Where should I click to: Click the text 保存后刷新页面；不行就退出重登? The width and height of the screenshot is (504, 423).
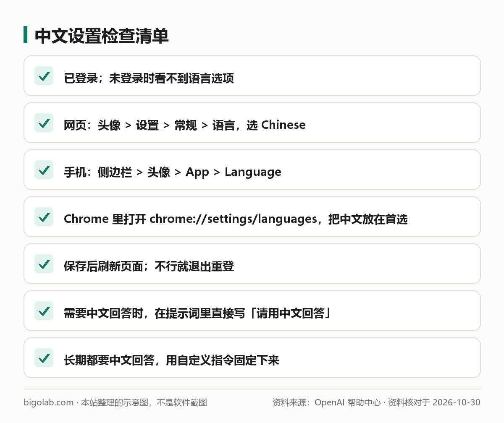coord(149,266)
